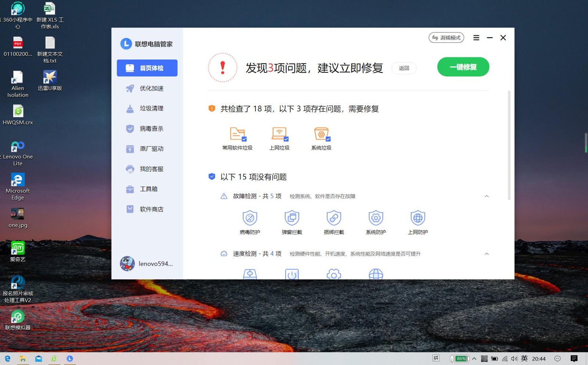Select 报名照片审核处理工具V2 desktop shortcut
Viewport: 588px width, 365px height.
coord(18,289)
